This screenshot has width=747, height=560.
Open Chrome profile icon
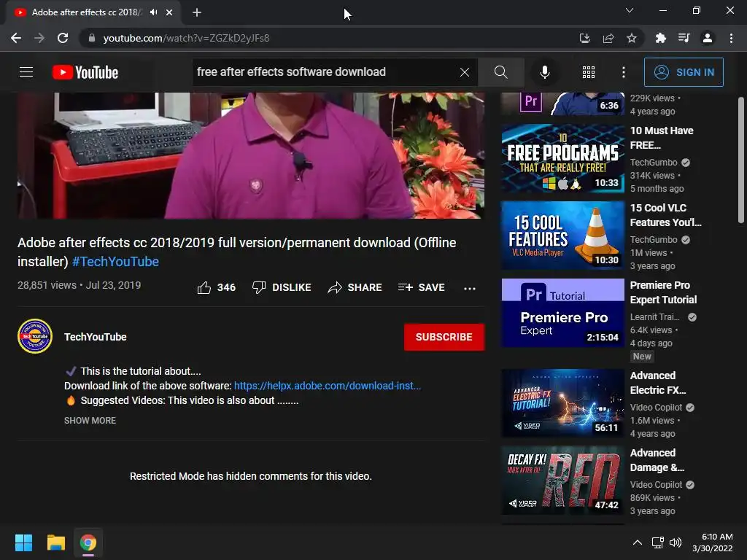708,38
